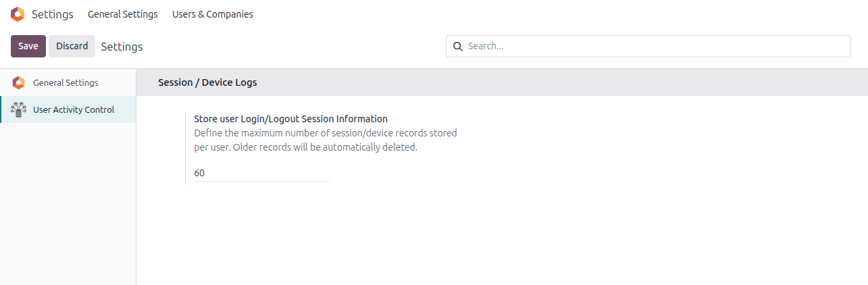868x285 pixels.
Task: Click the 'Define the maximum number' description line
Action: [x=325, y=133]
